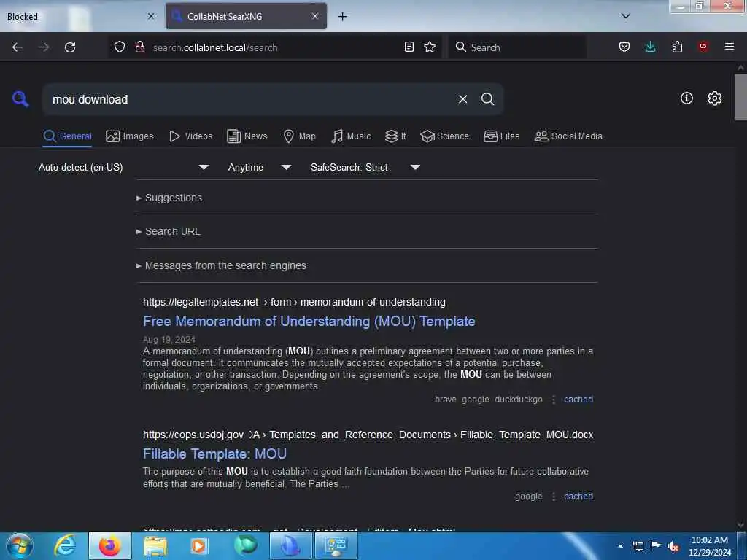This screenshot has width=747, height=560.
Task: Clear the search query with the X icon
Action: [462, 99]
